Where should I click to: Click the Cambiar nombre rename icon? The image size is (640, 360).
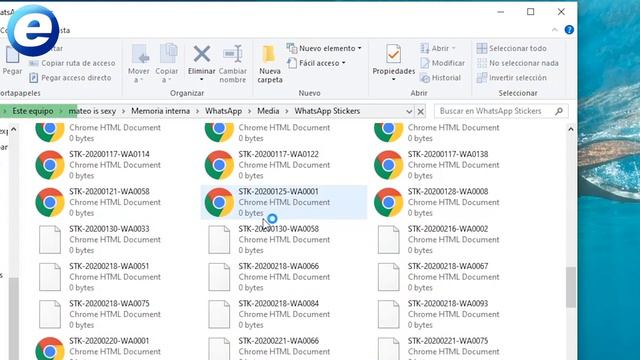[x=233, y=54]
